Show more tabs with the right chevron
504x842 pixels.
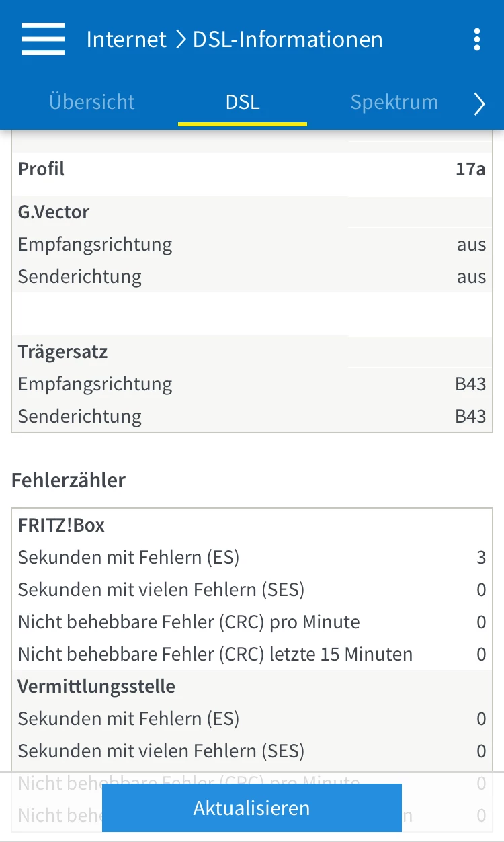[x=479, y=103]
